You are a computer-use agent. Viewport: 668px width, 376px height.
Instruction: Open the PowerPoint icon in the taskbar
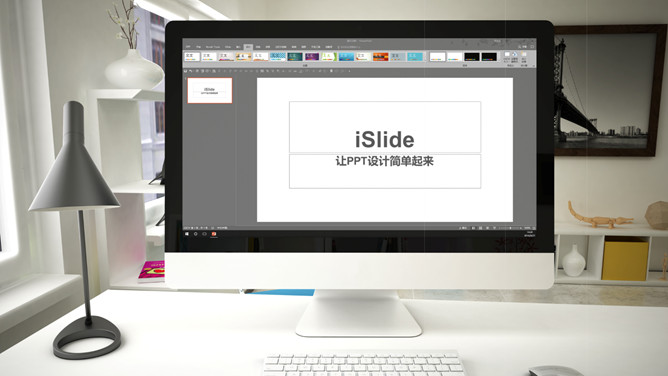pos(214,234)
